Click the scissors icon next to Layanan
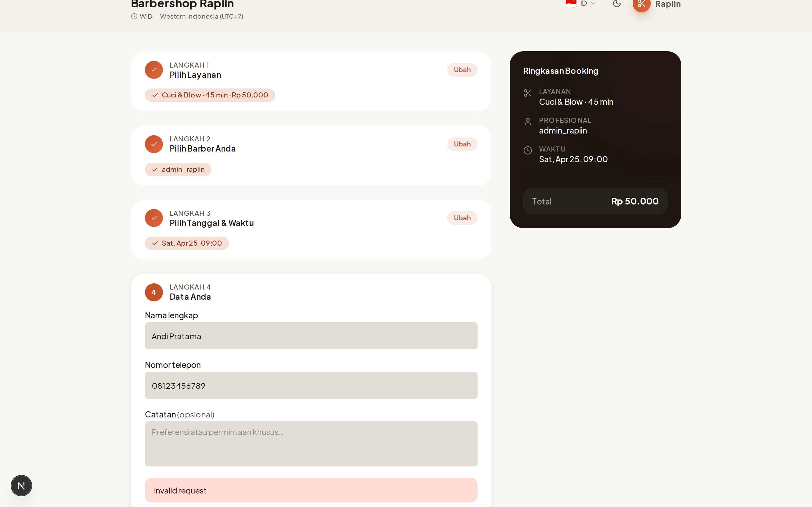The width and height of the screenshot is (812, 507). [528, 93]
